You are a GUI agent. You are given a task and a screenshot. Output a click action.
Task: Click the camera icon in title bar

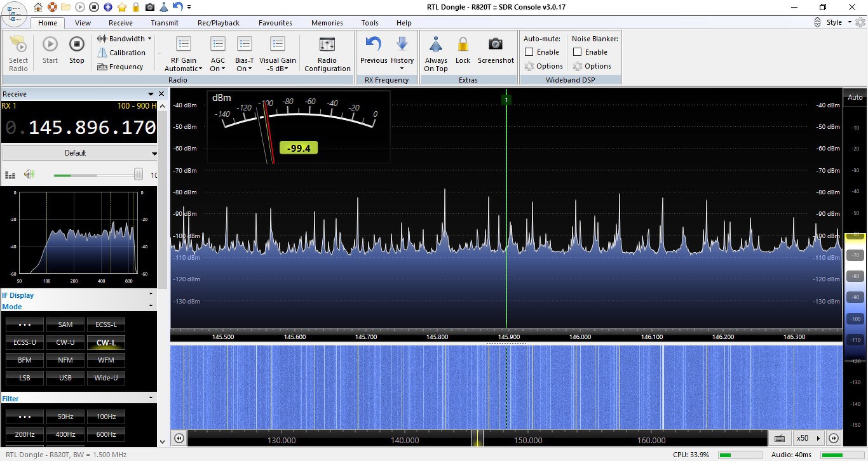(x=150, y=7)
